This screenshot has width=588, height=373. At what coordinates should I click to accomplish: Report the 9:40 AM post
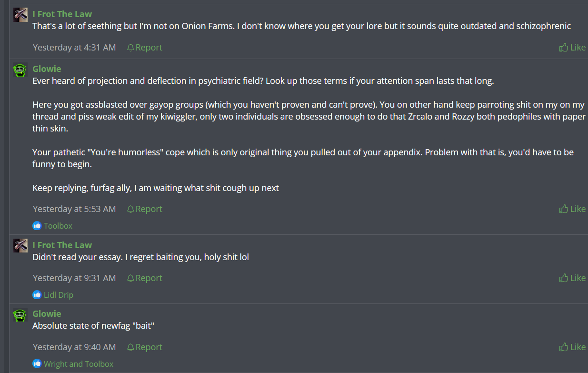145,347
